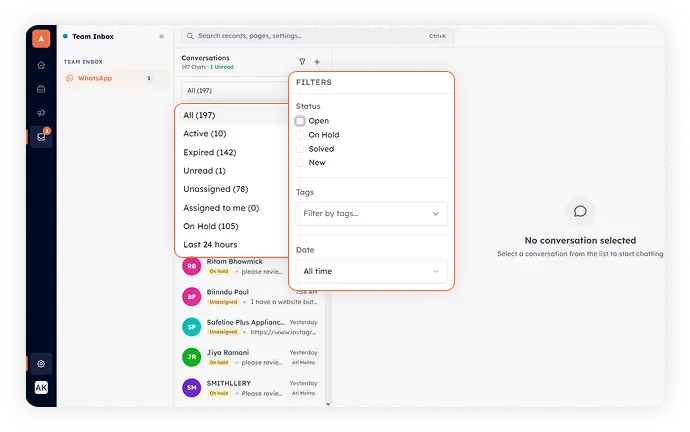Select Active (10) option
The width and height of the screenshot is (690, 432).
(x=232, y=134)
